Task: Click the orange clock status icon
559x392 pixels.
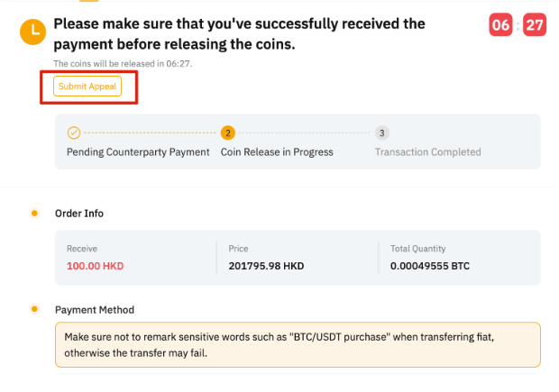Action: 34,32
